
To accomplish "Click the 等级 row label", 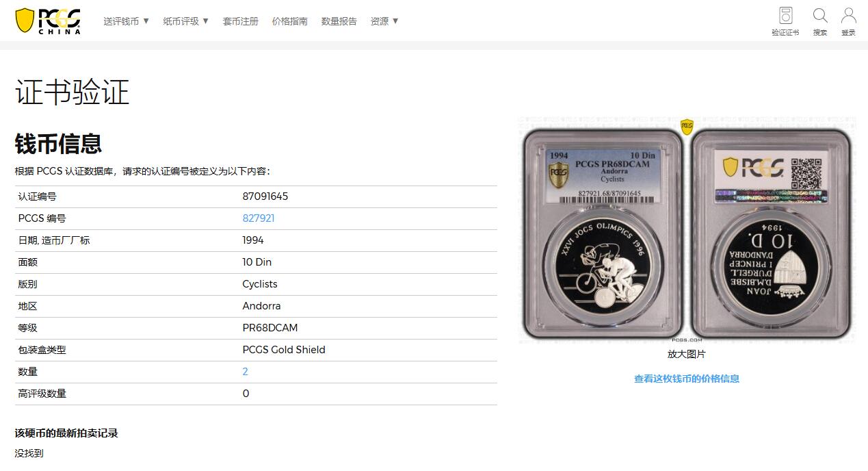I will click(x=27, y=328).
